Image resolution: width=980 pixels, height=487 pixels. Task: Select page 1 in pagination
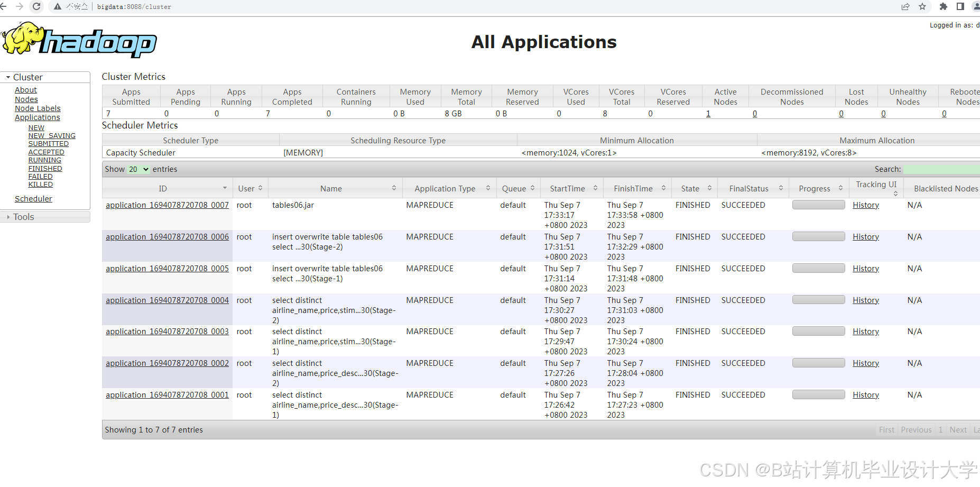point(940,430)
